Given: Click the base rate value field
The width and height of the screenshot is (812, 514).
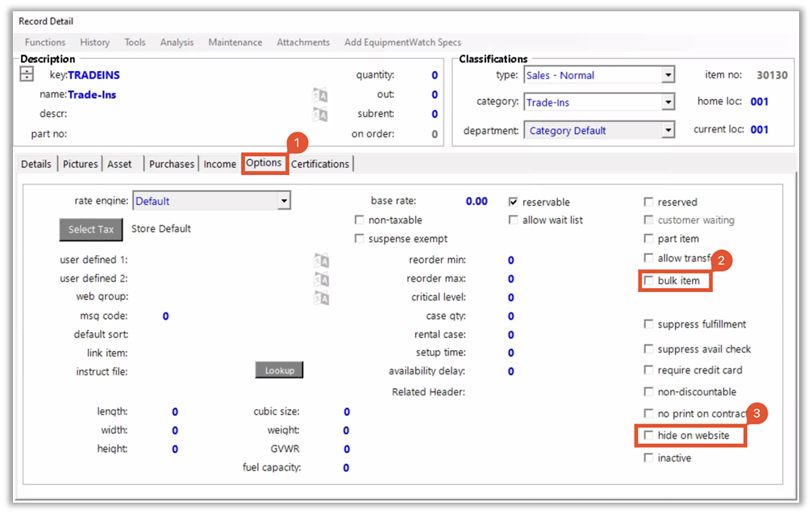Looking at the screenshot, I should tap(477, 201).
